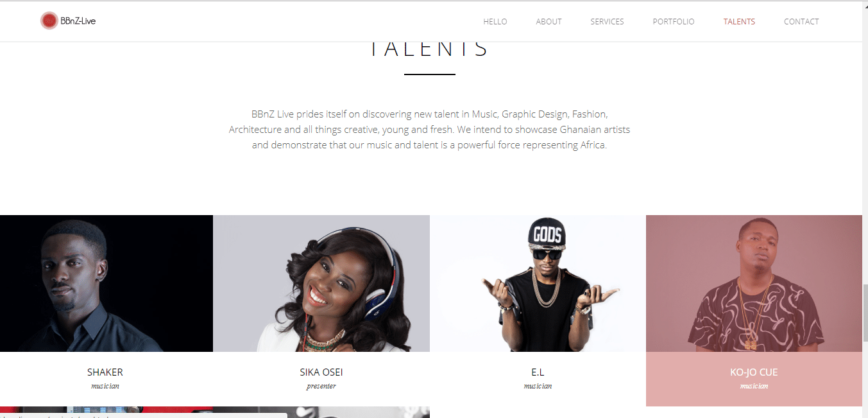Screen dimensions: 868x418
Task: Go to the ABOUT section
Action: pos(549,21)
